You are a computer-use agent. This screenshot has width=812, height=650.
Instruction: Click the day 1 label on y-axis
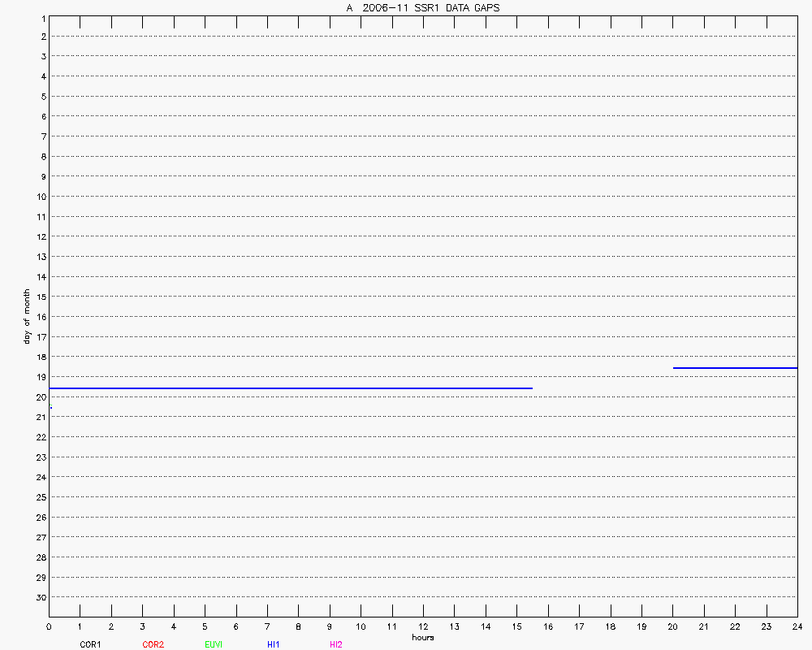pyautogui.click(x=41, y=17)
